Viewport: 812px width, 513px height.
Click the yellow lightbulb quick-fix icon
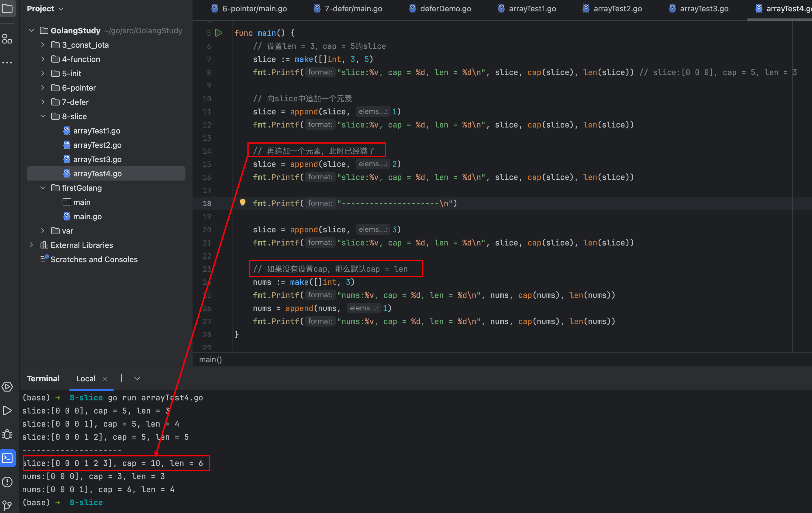coord(242,203)
